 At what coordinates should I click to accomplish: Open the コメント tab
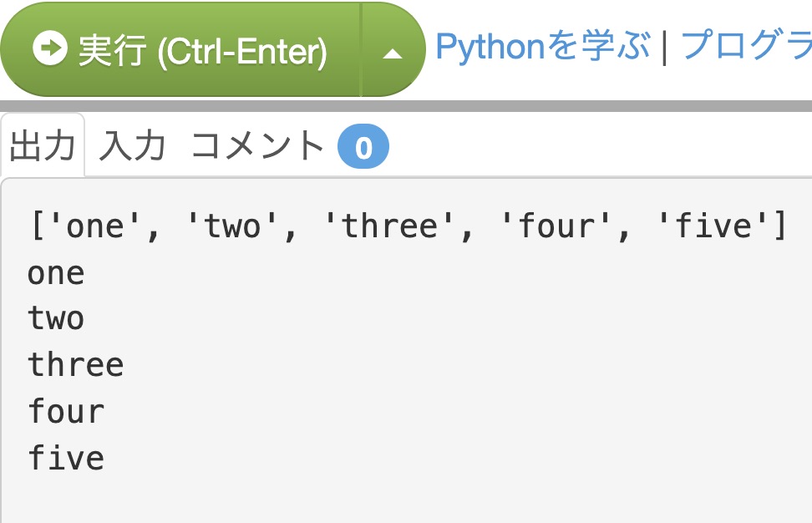coord(257,145)
